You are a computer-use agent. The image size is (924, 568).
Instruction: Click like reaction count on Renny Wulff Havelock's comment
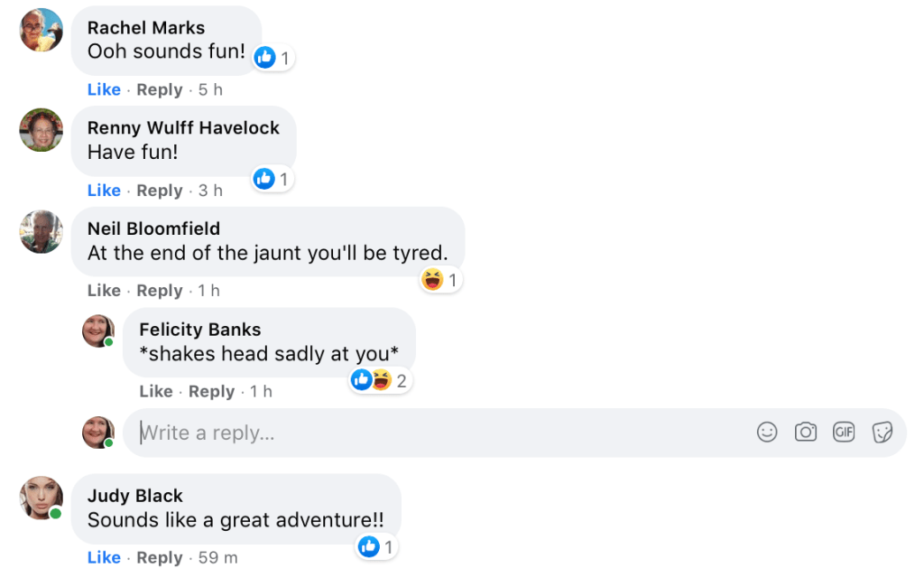point(274,180)
